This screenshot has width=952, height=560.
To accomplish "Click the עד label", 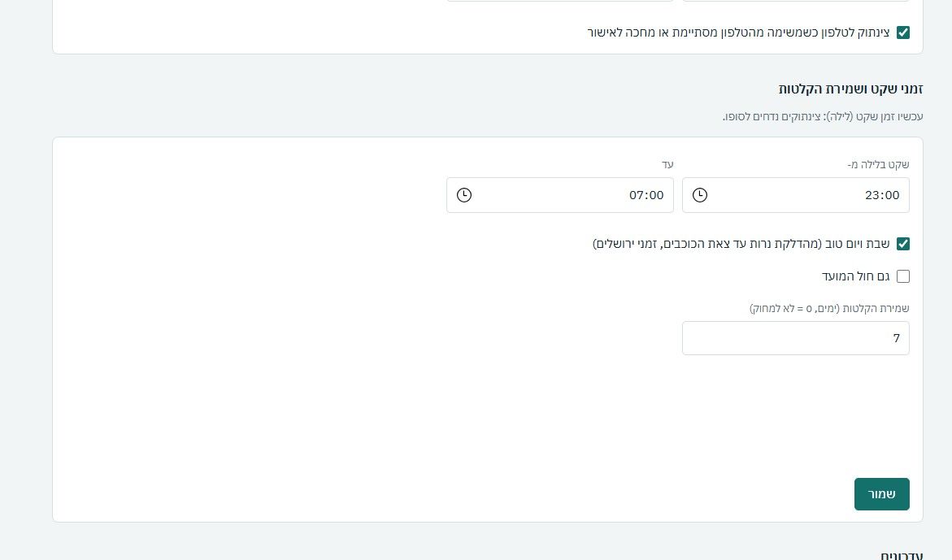I will tap(667, 164).
